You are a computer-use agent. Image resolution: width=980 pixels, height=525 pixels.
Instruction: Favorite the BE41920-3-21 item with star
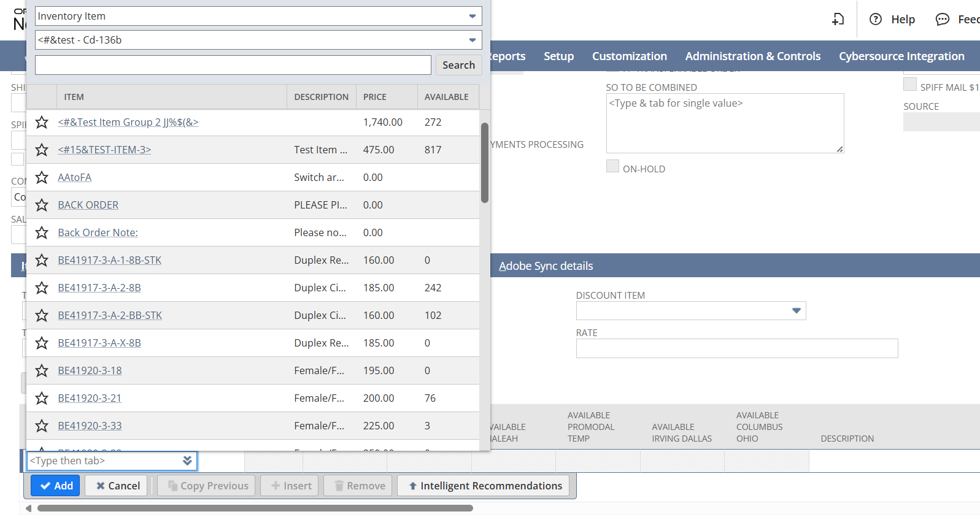42,398
